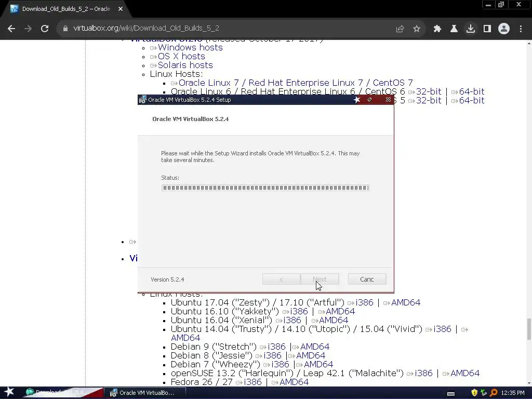Open Windows hosts download link
The height and width of the screenshot is (399, 532).
[x=190, y=47]
